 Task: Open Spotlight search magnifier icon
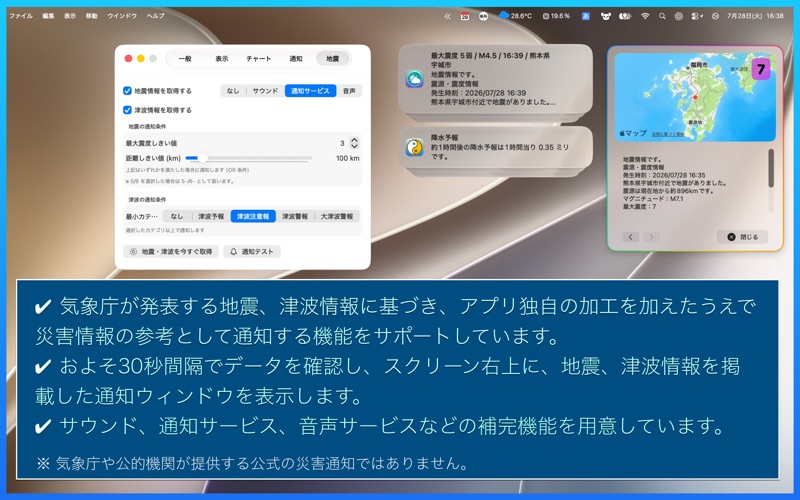click(662, 16)
